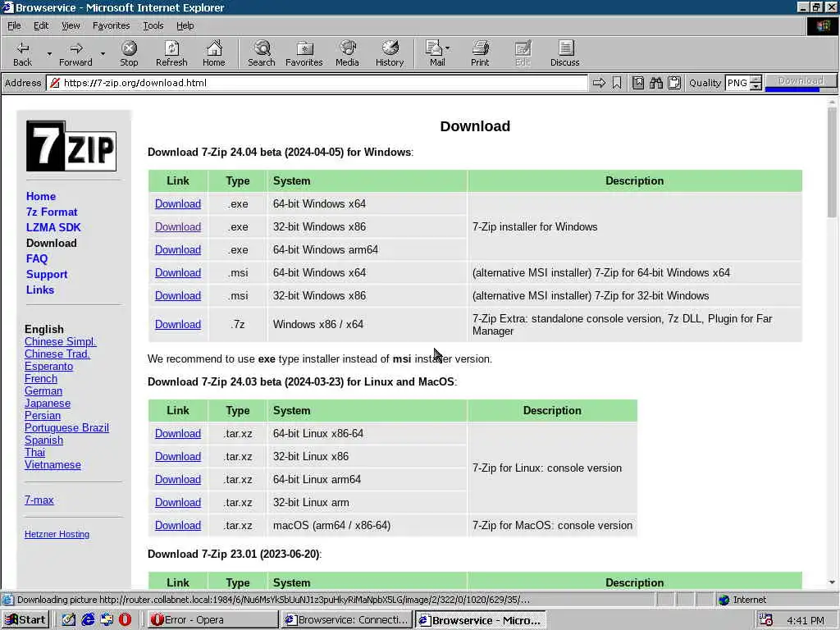
Task: Launch Internet Explorer from quick launch
Action: (88, 620)
